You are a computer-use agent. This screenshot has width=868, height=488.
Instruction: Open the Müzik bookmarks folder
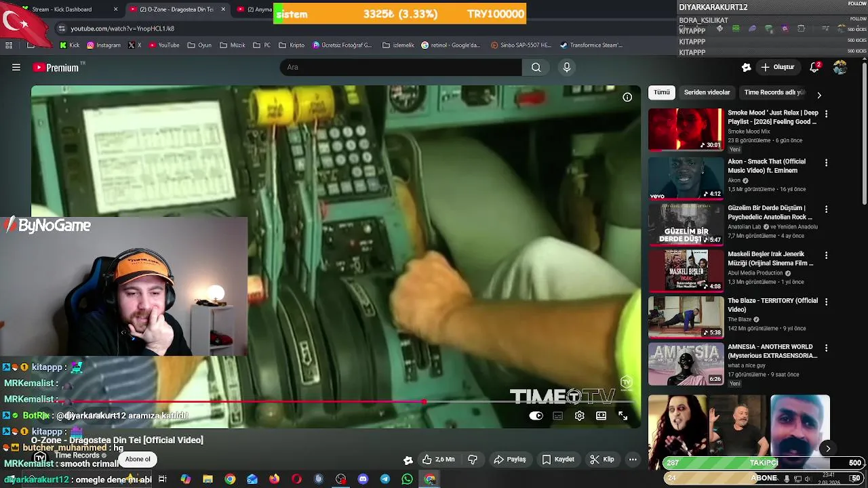(233, 45)
